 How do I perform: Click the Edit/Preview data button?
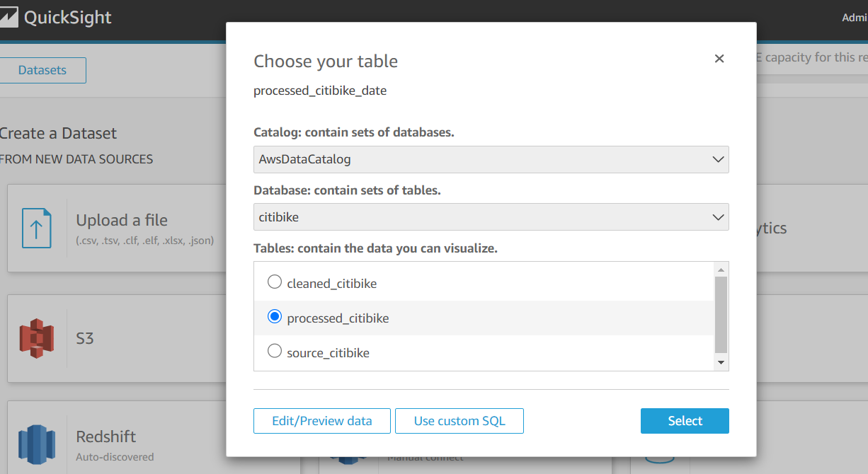[x=322, y=421]
